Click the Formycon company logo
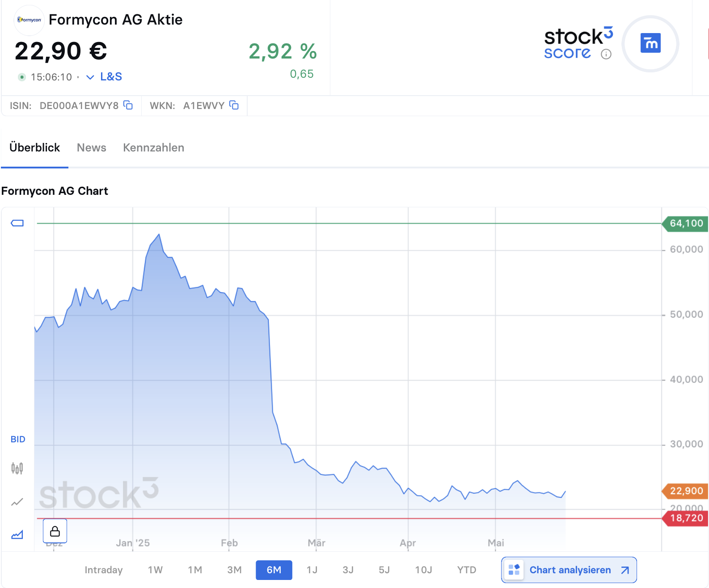The width and height of the screenshot is (709, 588). (x=29, y=20)
